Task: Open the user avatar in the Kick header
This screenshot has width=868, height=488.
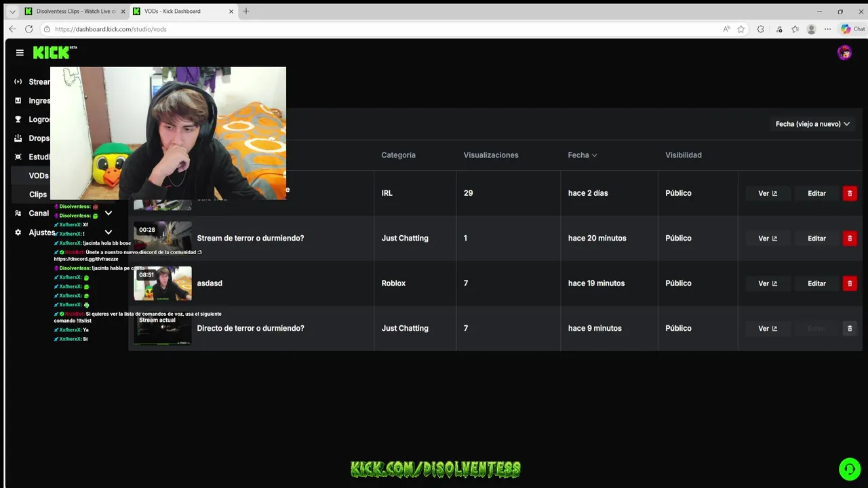Action: tap(844, 53)
